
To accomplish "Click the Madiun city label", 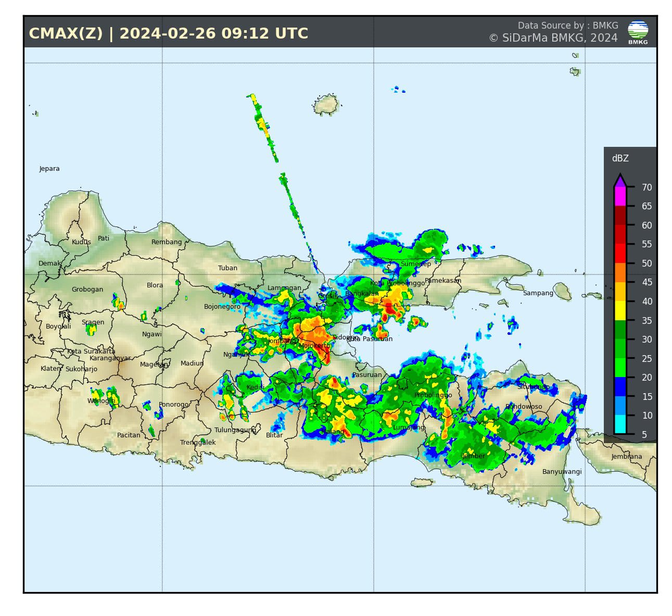I will tap(192, 363).
